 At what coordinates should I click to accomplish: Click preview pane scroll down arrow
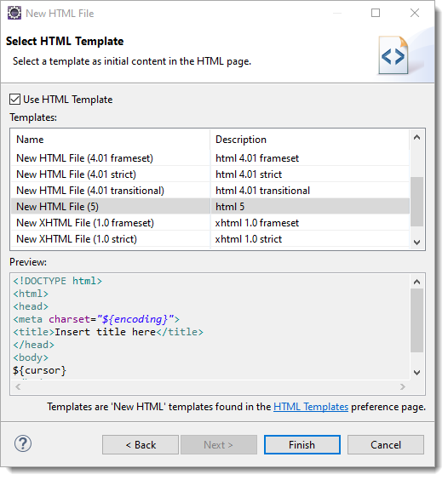coord(416,373)
